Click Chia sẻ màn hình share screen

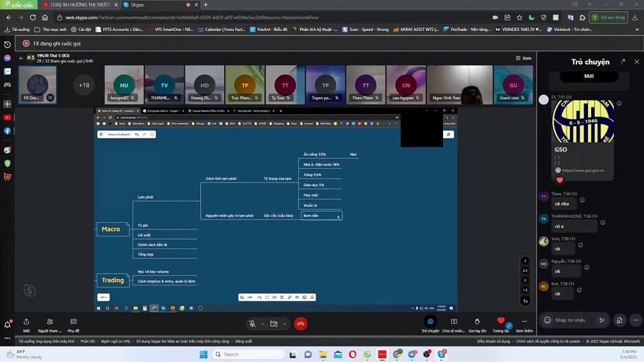[453, 324]
